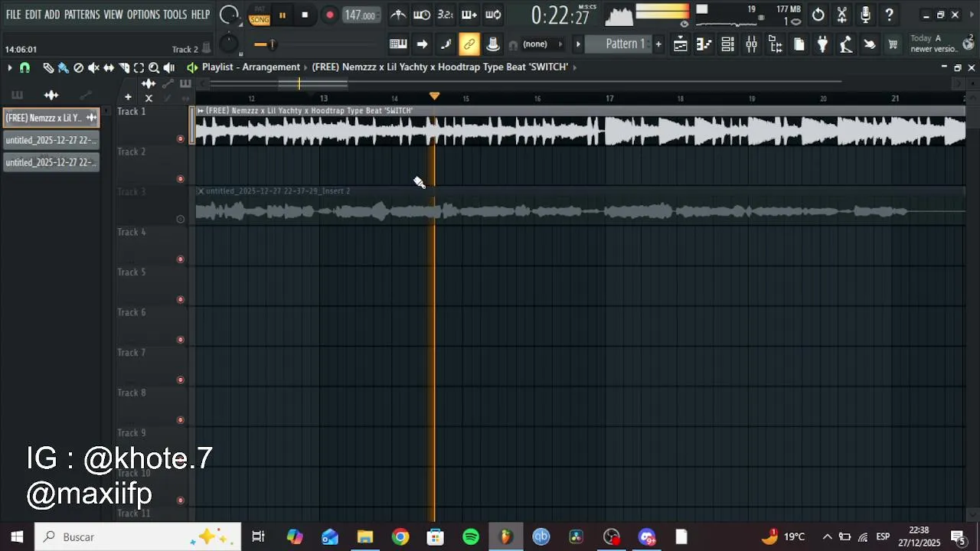The width and height of the screenshot is (980, 551).
Task: Mute Track 5 with its red dot
Action: (181, 300)
